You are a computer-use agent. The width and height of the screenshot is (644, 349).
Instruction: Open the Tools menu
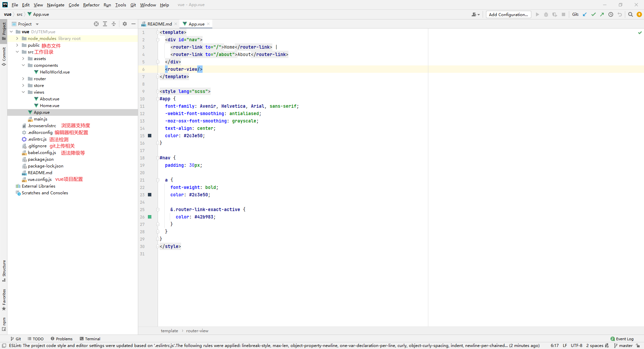(120, 5)
